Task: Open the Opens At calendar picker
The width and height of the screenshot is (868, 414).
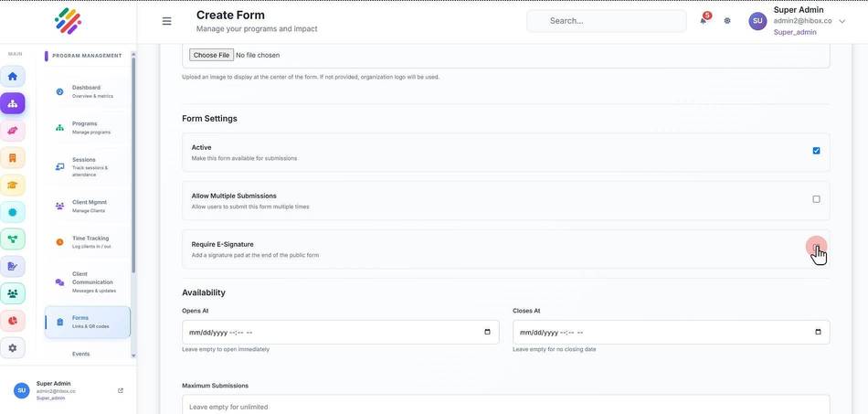Action: click(487, 332)
